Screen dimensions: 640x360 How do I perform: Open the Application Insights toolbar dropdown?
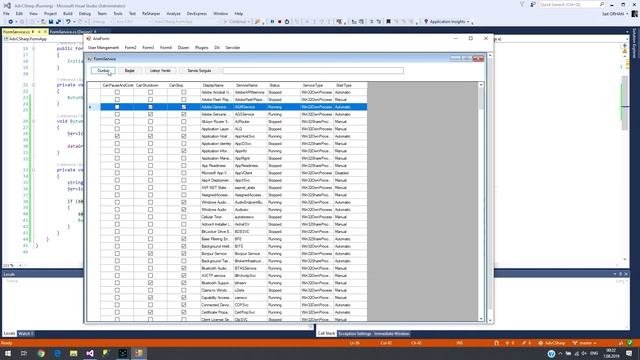[x=468, y=22]
